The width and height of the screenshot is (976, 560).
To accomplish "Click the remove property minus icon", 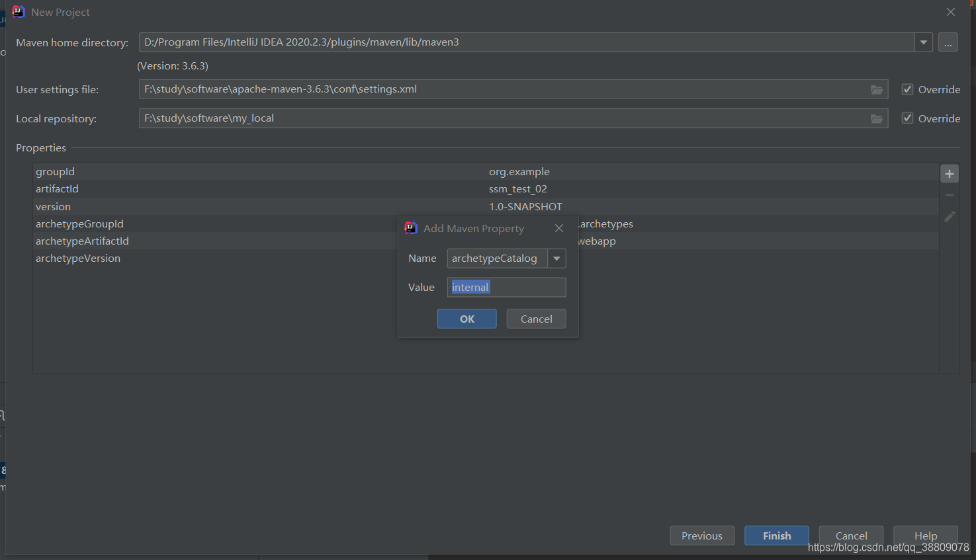I will pos(950,195).
